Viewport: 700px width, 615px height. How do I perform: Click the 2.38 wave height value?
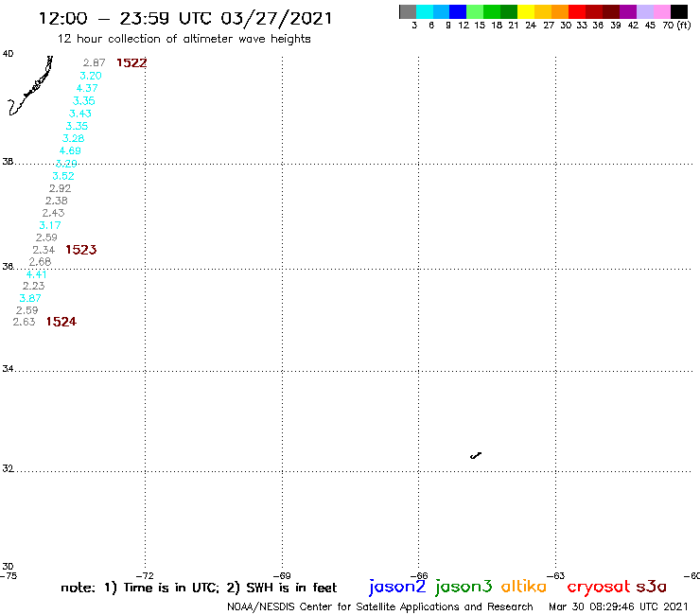coord(56,201)
